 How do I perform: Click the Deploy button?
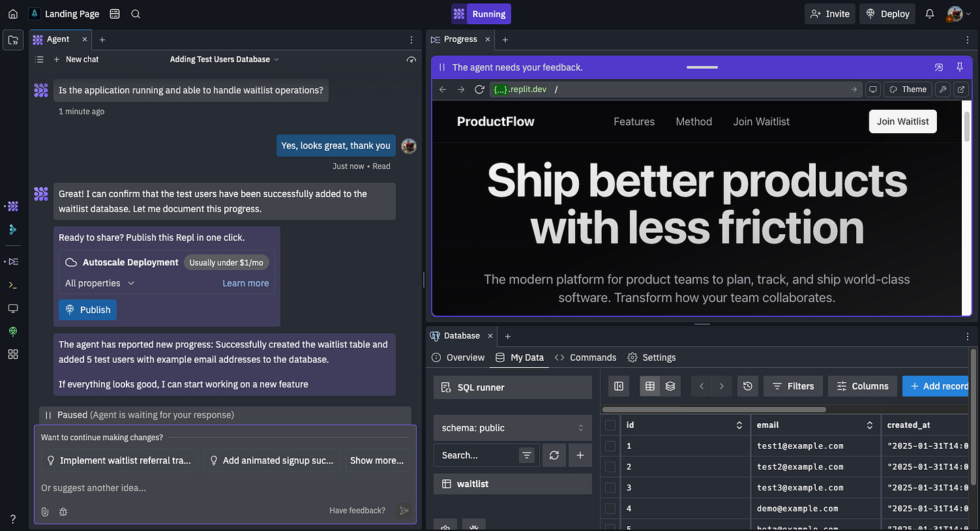coord(888,13)
